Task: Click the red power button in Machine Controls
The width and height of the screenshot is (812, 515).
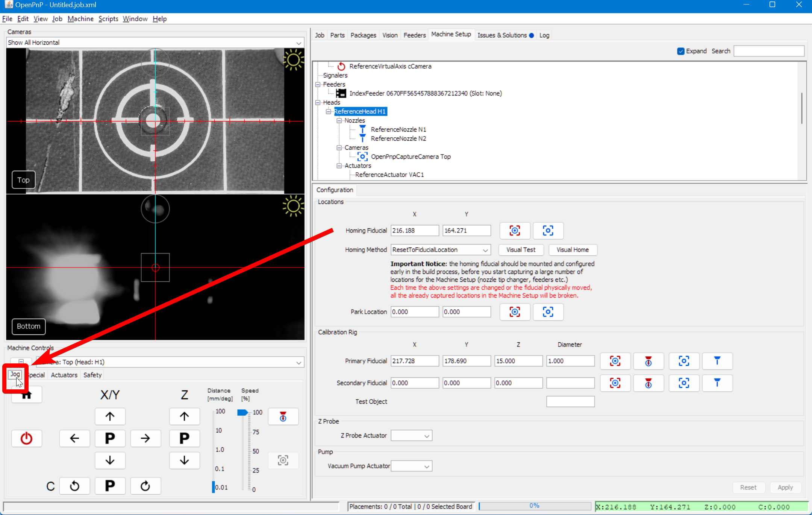Action: [x=26, y=438]
